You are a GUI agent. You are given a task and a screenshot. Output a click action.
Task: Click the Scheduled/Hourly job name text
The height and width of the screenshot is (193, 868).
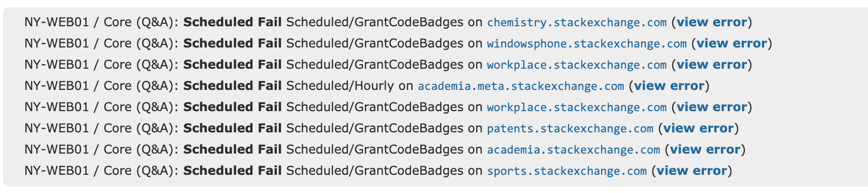coord(340,86)
